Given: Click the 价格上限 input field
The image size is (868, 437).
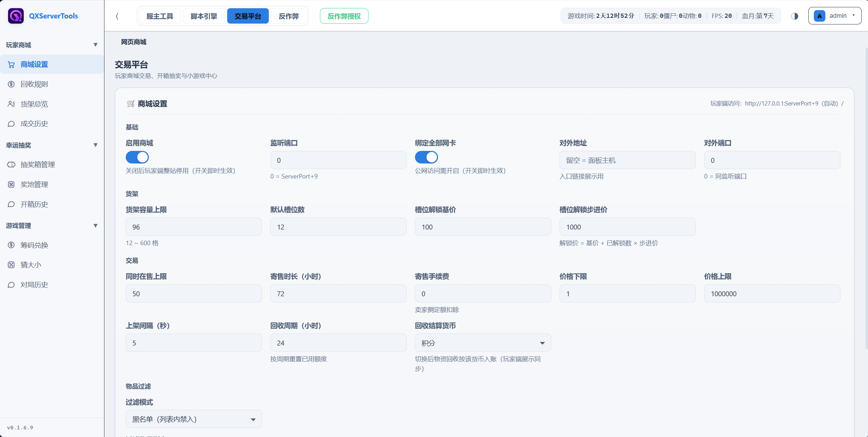Looking at the screenshot, I should [x=772, y=293].
